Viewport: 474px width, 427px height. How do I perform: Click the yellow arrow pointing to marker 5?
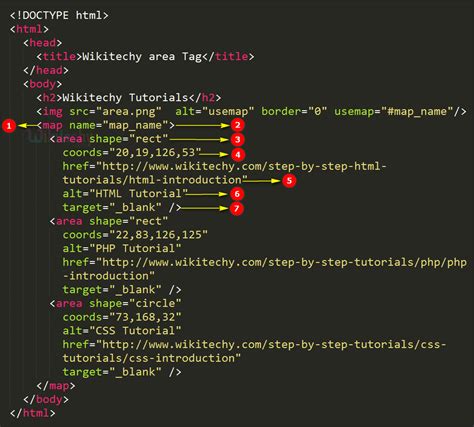[262, 181]
